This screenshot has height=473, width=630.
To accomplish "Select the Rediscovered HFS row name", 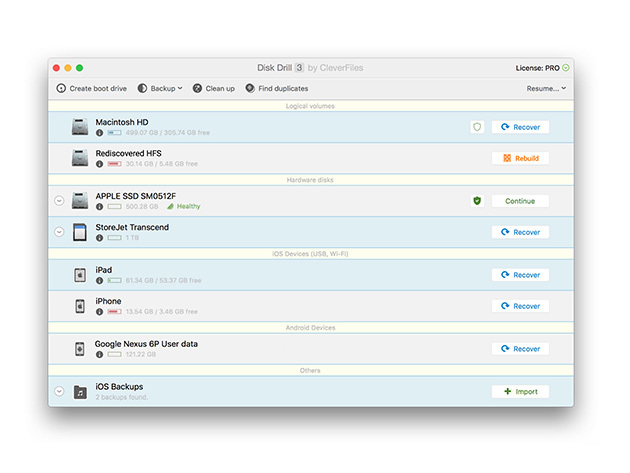I will tap(129, 154).
